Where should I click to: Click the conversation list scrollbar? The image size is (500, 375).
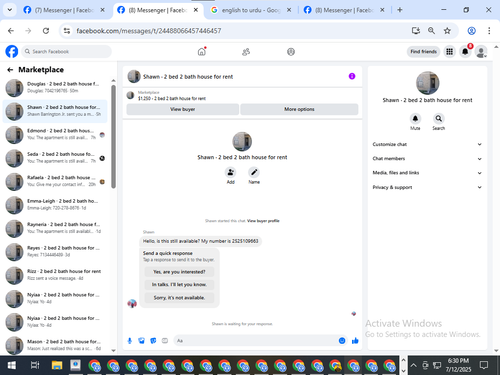113,137
